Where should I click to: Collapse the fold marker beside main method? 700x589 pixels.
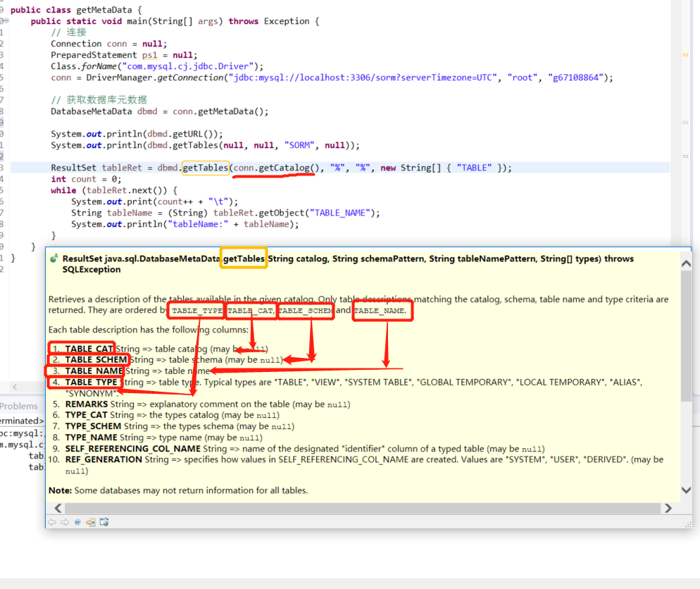tap(6, 20)
